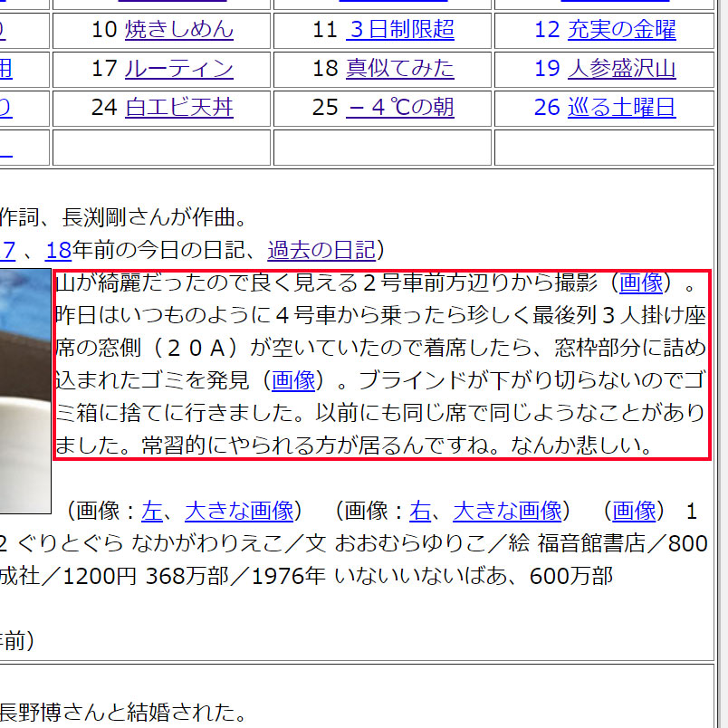Screen dimensions: 728x728
Task: Open 画像 link after 撮影
Action: click(641, 283)
